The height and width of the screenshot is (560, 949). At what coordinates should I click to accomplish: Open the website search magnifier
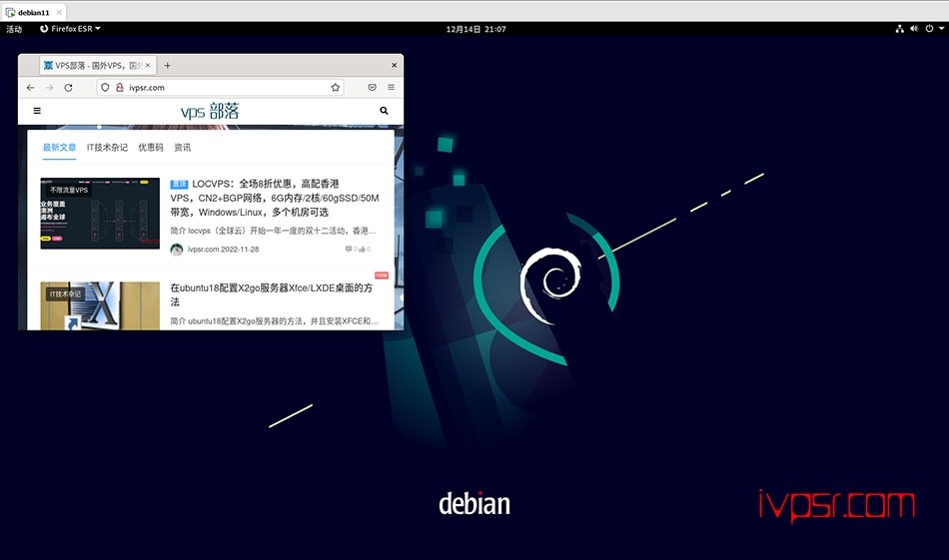384,111
